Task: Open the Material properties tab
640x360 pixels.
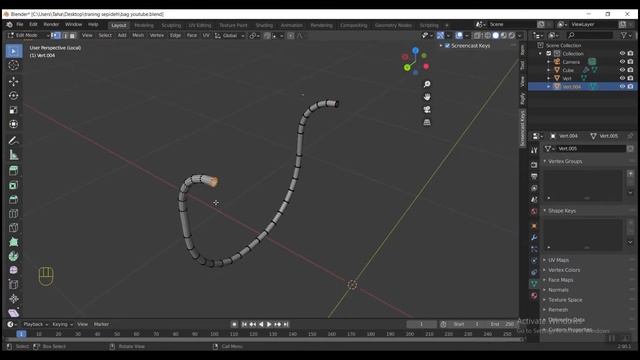Action: click(534, 295)
